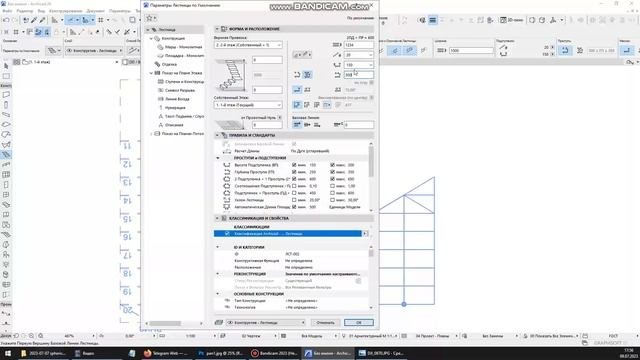Select the second stair turning-type icon

pos(307,75)
